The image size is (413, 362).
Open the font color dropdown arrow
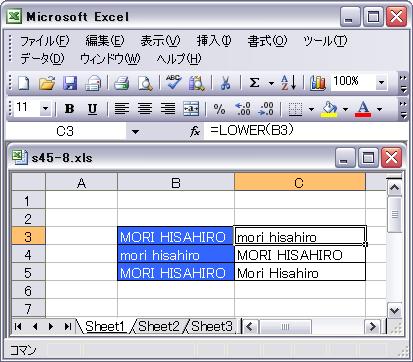[379, 109]
